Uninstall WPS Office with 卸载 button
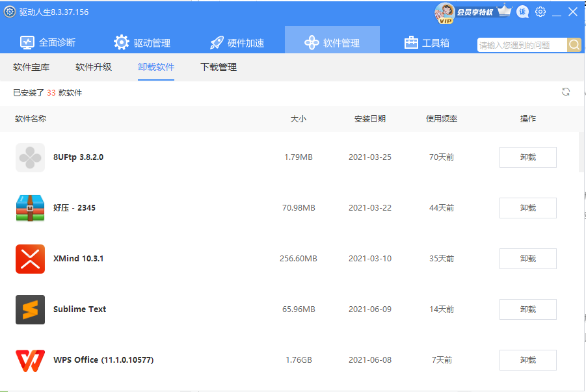Screen dimensions: 586x392 pyautogui.click(x=527, y=360)
